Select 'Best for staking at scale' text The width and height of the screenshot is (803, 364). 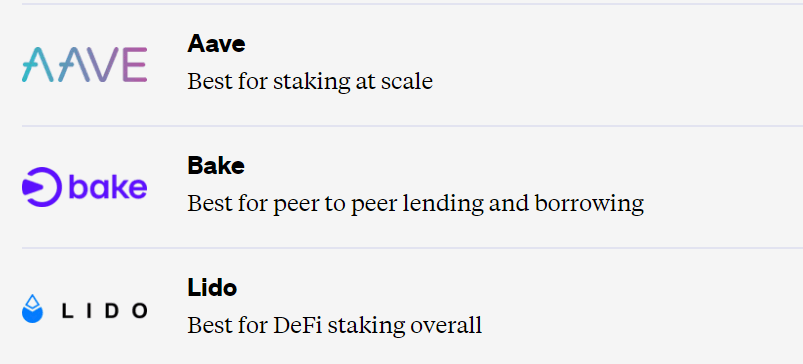tap(310, 81)
